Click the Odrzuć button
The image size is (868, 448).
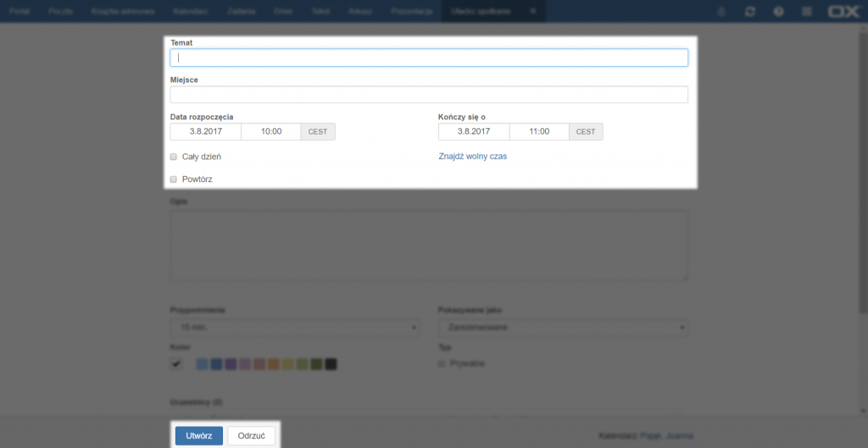click(251, 435)
